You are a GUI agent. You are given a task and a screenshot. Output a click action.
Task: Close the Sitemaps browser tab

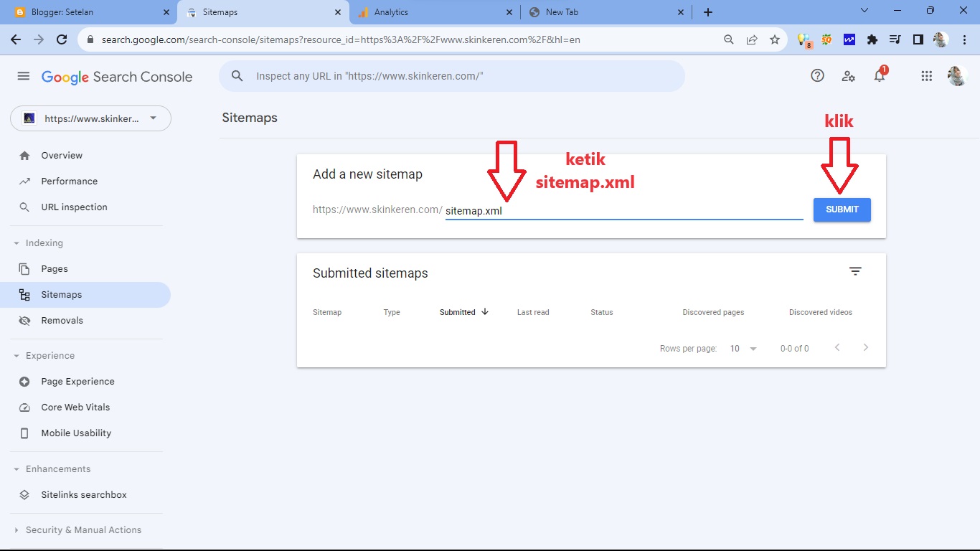[x=338, y=12]
